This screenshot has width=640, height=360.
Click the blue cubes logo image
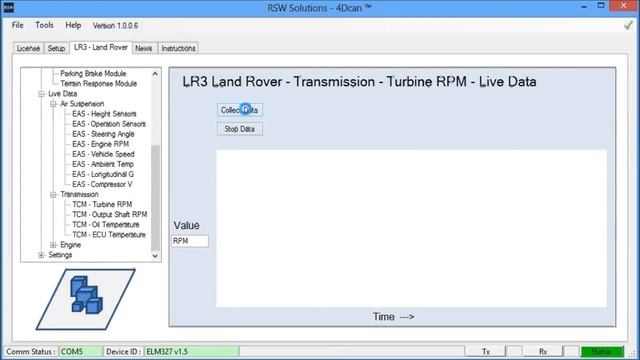pyautogui.click(x=86, y=299)
